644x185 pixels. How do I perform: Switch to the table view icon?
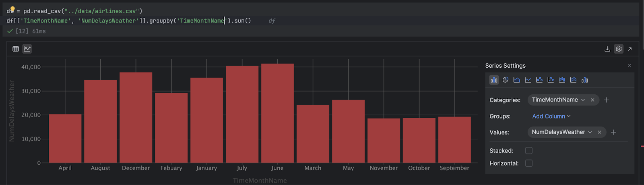pyautogui.click(x=16, y=49)
